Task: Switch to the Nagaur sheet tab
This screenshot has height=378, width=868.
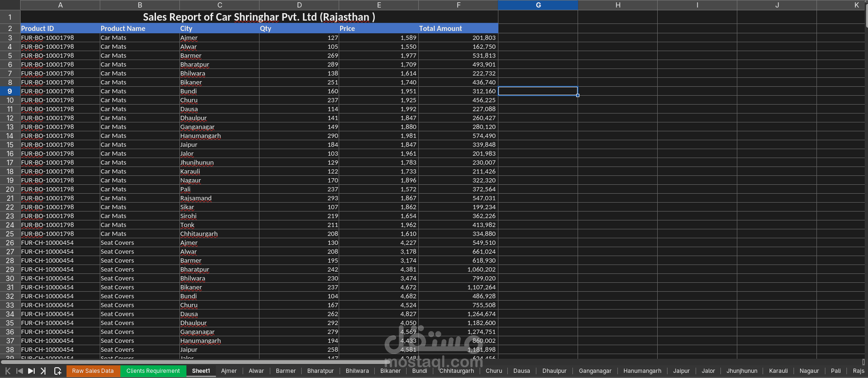Action: pos(809,371)
